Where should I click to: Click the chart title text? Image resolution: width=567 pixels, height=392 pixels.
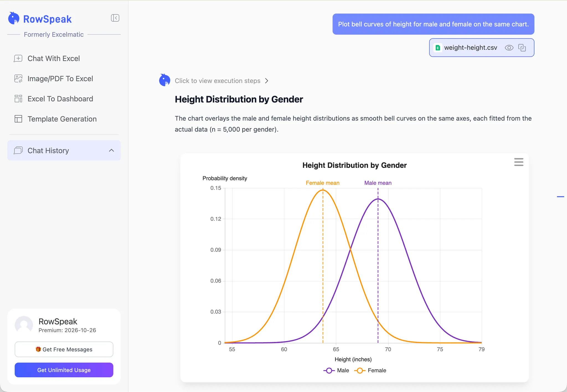tap(354, 165)
